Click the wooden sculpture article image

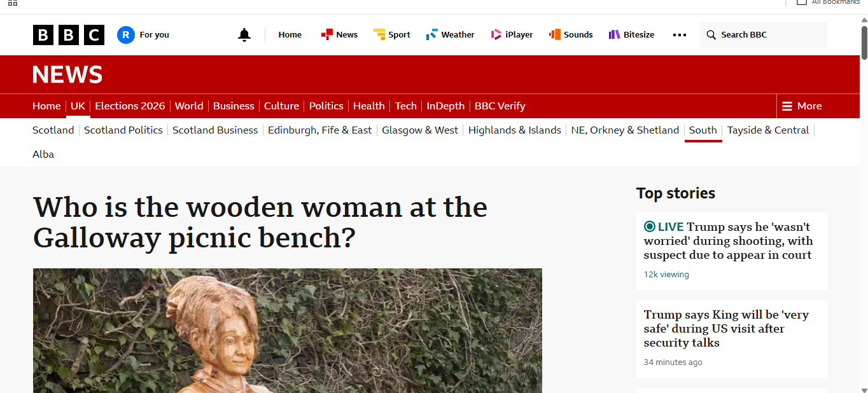[287, 330]
